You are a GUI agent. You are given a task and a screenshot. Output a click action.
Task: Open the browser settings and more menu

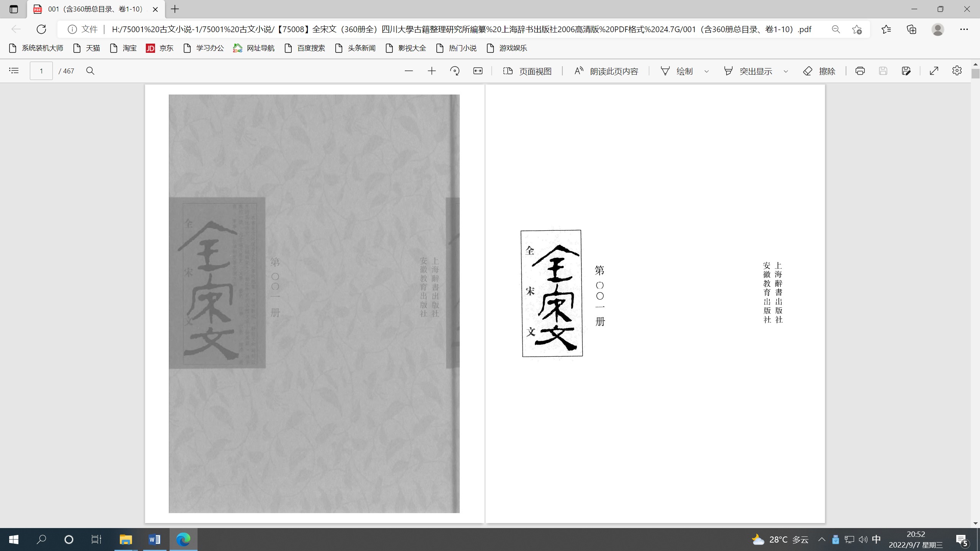tap(964, 29)
